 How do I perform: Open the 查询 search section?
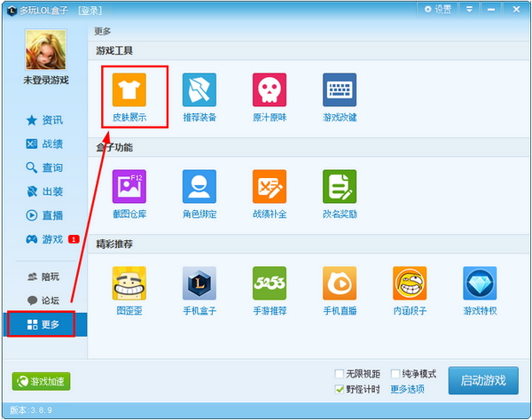[x=44, y=167]
